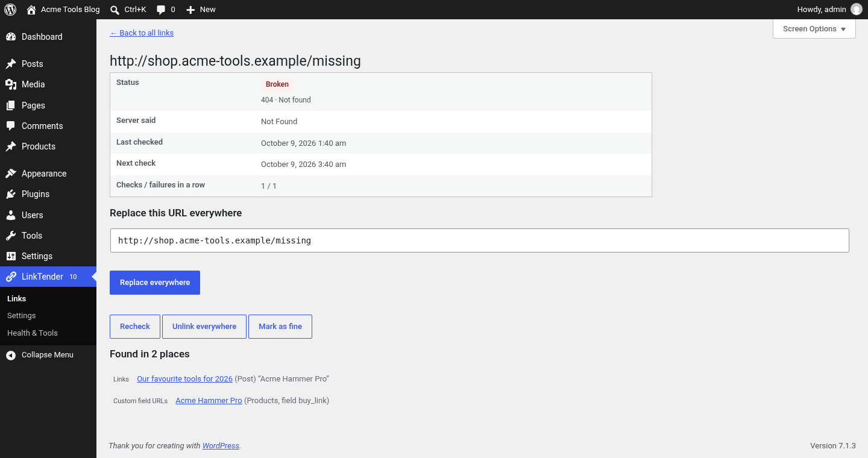Image resolution: width=868 pixels, height=458 pixels.
Task: Click the LinkTender count badge showing 10
Action: pos(73,277)
